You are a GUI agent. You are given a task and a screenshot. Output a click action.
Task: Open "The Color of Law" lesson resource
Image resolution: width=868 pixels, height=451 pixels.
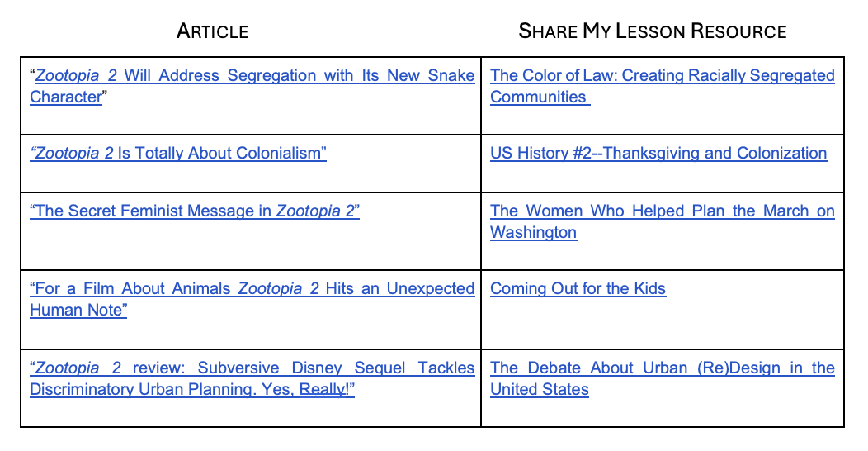662,76
